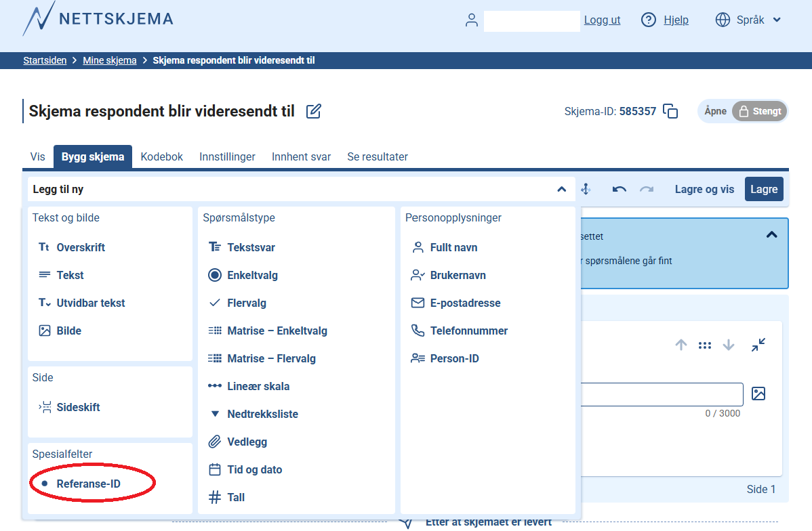Add an Enkeltvalg question
This screenshot has height=531, width=812.
click(x=243, y=276)
